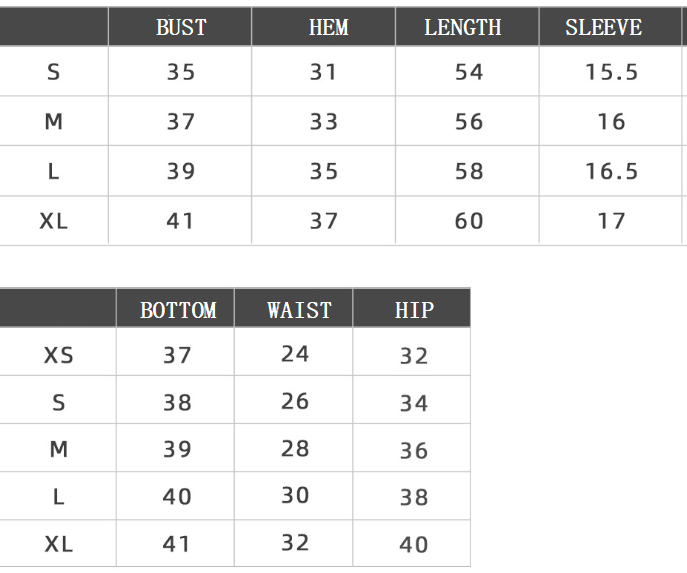Select bust value 41 for XL
Screen dimensions: 687x573
point(180,221)
